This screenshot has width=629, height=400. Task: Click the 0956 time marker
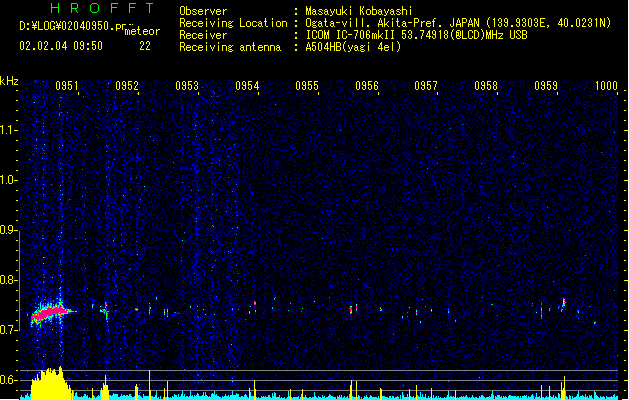[x=367, y=86]
